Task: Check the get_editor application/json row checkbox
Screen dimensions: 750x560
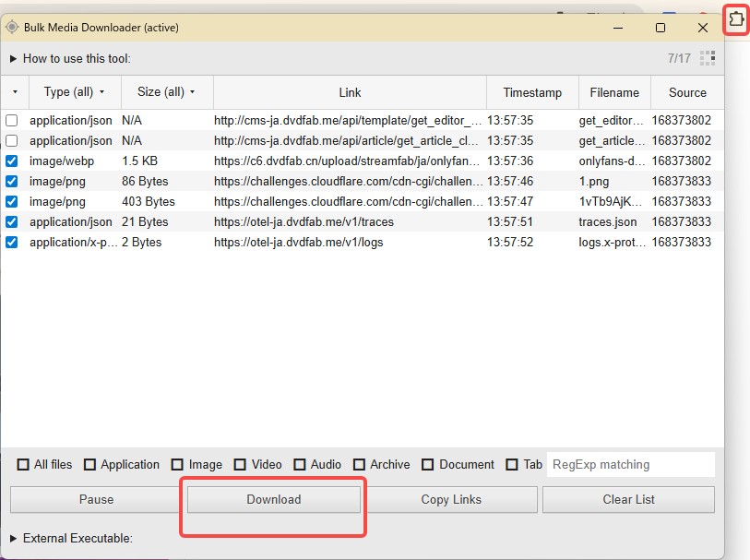Action: click(x=12, y=121)
